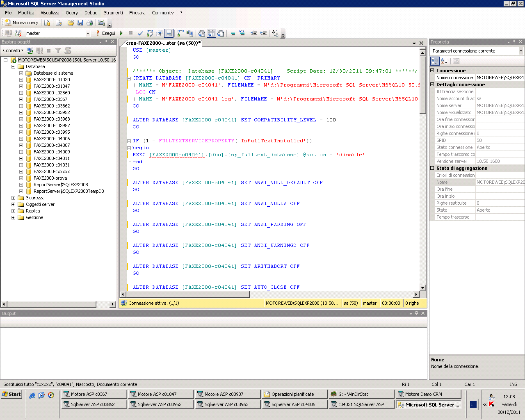Open the Parametri connessione corrente dropdown
525x420 pixels.
coord(521,51)
